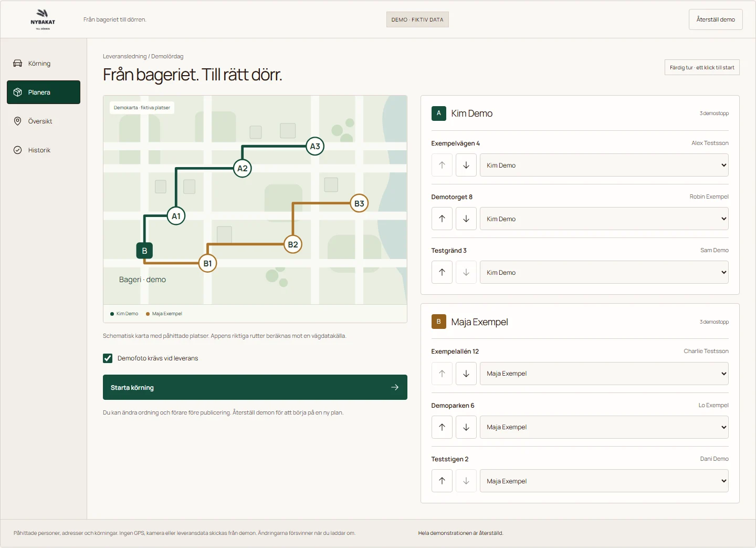Click Demokarta · fiktiva platser label
This screenshot has height=548, width=756.
142,108
